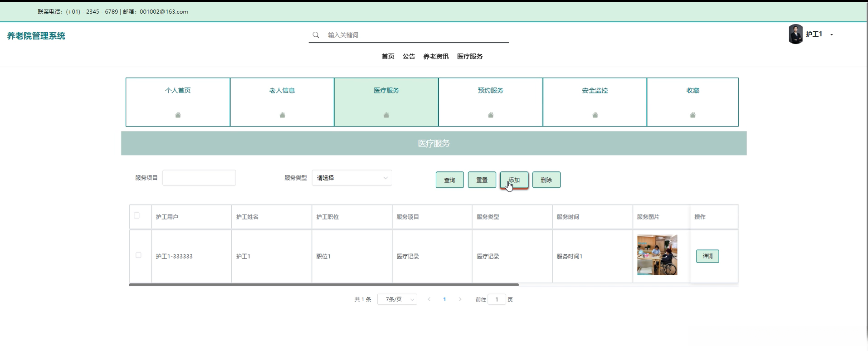This screenshot has width=868, height=351.
Task: Click house icon under 医疗服务 card
Action: (x=386, y=115)
